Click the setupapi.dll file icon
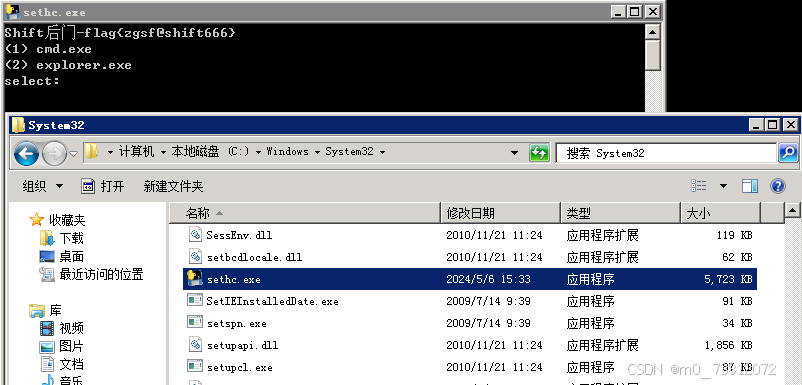The image size is (802, 385). pos(195,345)
